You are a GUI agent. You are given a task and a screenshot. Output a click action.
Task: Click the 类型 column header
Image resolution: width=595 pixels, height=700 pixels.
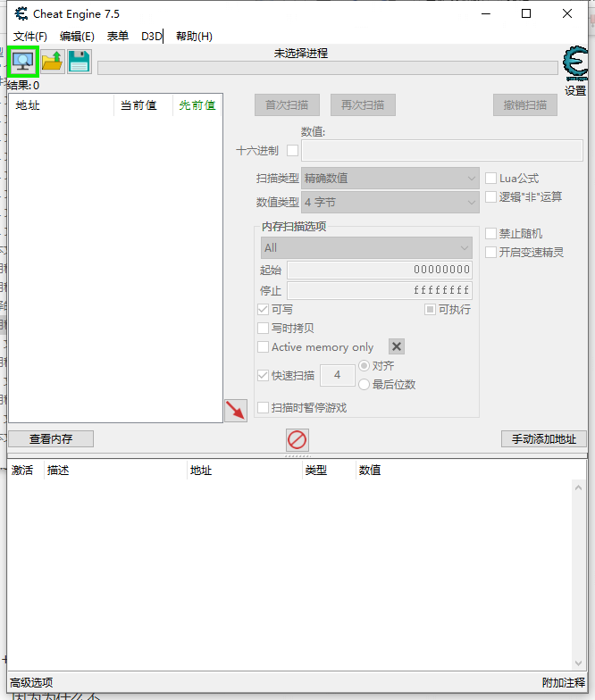coord(329,470)
